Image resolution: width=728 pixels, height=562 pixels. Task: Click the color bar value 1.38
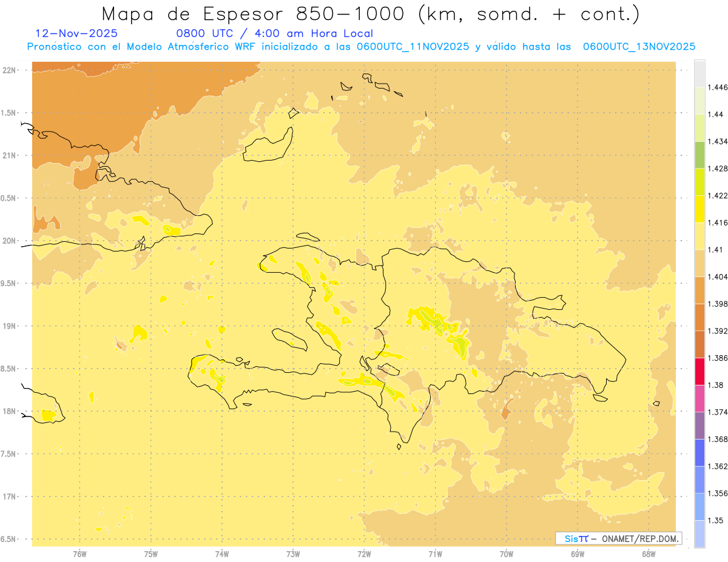coord(716,386)
